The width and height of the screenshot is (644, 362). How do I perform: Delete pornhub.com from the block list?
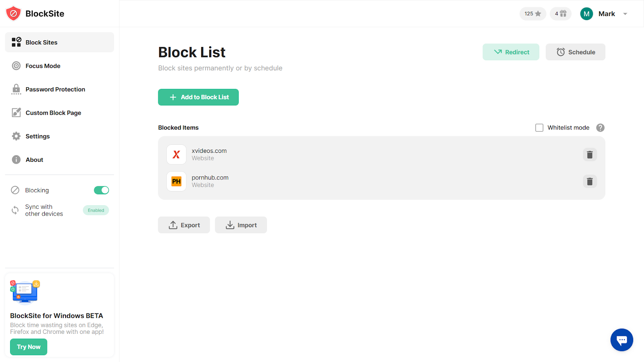tap(590, 181)
